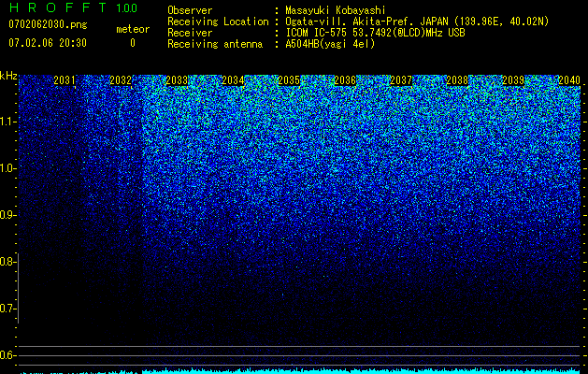Click the 1.1 frequency axis label
Viewport: 588px width, 374px height.
pyautogui.click(x=7, y=122)
